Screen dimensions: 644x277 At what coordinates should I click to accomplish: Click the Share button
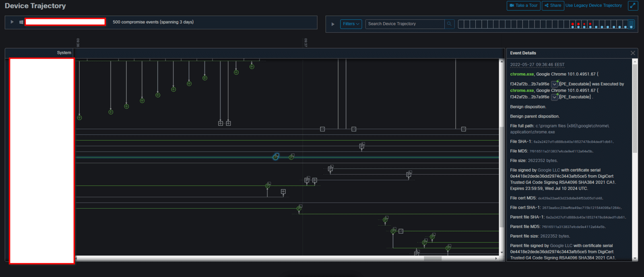[x=553, y=6]
